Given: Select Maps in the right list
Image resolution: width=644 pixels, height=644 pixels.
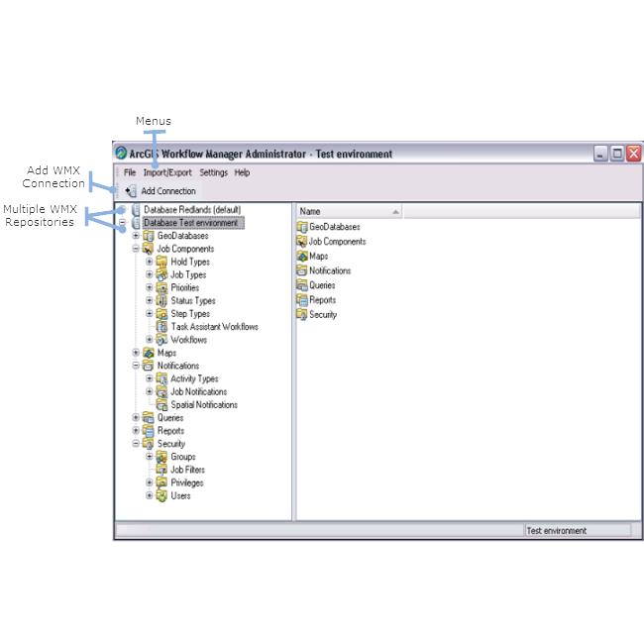Looking at the screenshot, I should pos(319,257).
